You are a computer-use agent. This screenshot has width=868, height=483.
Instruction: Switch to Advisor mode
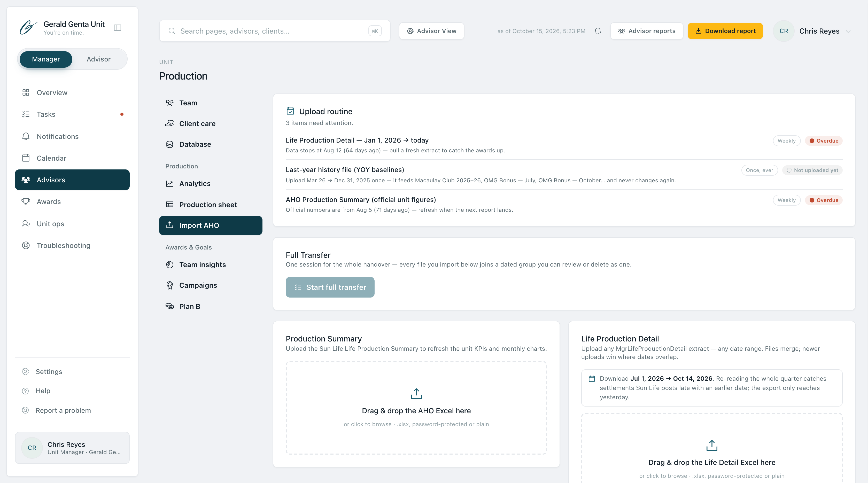[x=98, y=59]
